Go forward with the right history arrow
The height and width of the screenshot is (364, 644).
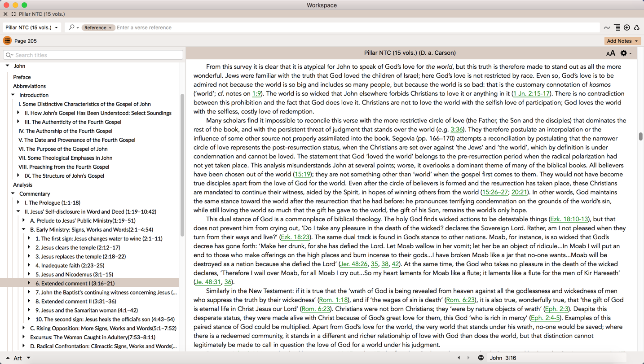pyautogui.click(x=468, y=358)
